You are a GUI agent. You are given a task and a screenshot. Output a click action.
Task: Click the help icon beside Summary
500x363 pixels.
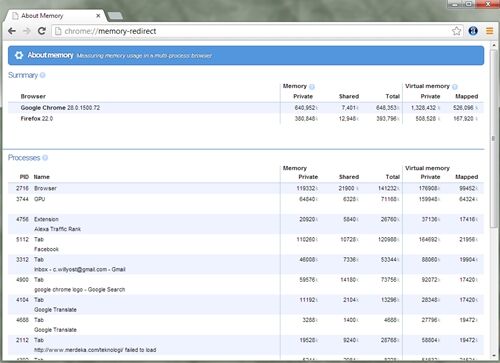[x=42, y=75]
